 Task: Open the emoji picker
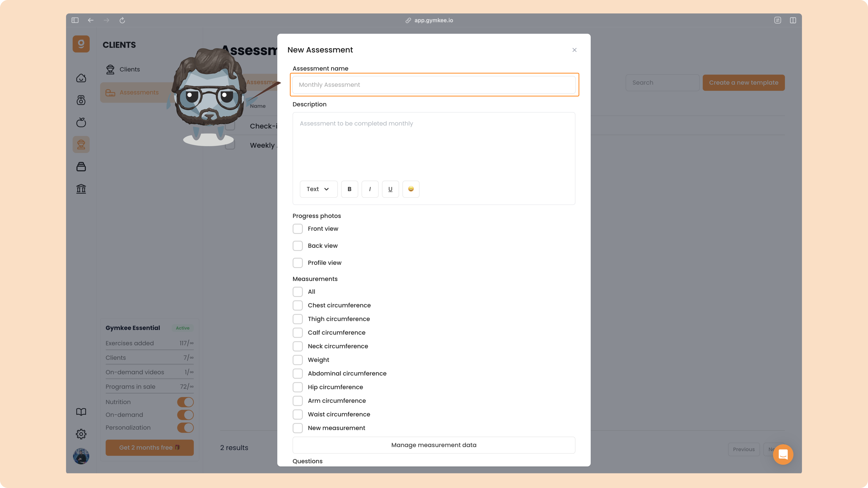411,189
